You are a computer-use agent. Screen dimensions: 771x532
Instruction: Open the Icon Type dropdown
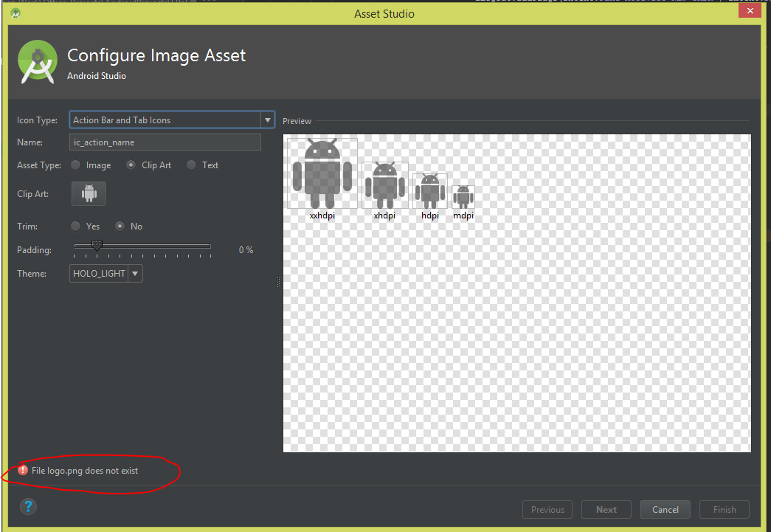pos(268,120)
